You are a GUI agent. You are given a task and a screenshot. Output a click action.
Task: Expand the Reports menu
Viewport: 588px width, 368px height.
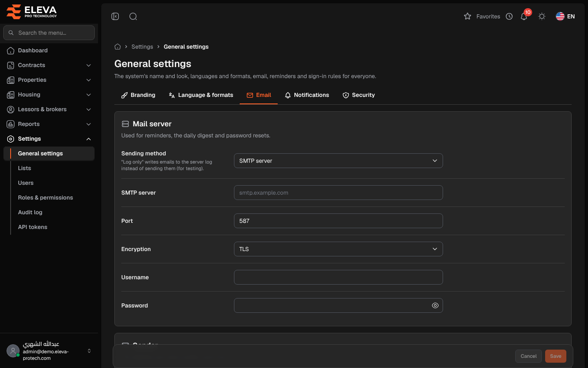click(49, 124)
